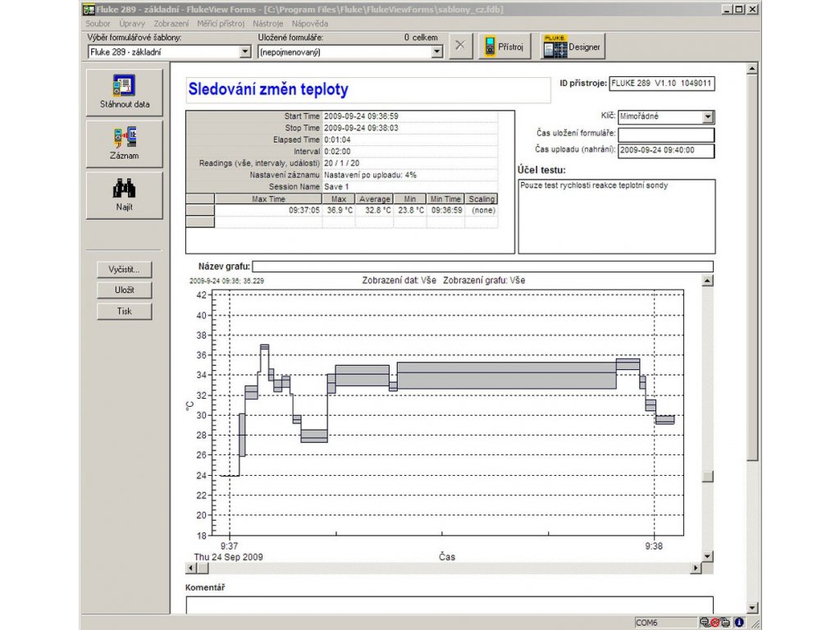Open the Měřicí přístroj menu
Image resolution: width=840 pixels, height=630 pixels.
tap(221, 24)
